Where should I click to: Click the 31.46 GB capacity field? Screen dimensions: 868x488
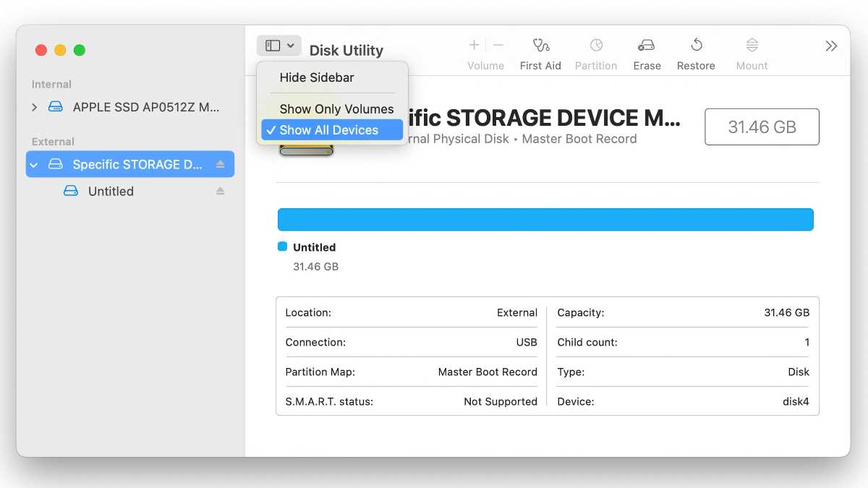pyautogui.click(x=762, y=126)
